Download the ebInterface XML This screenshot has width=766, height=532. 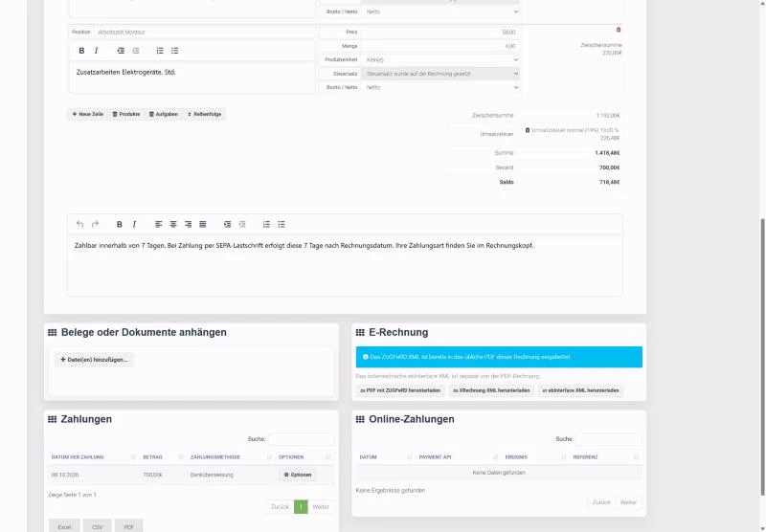point(580,390)
